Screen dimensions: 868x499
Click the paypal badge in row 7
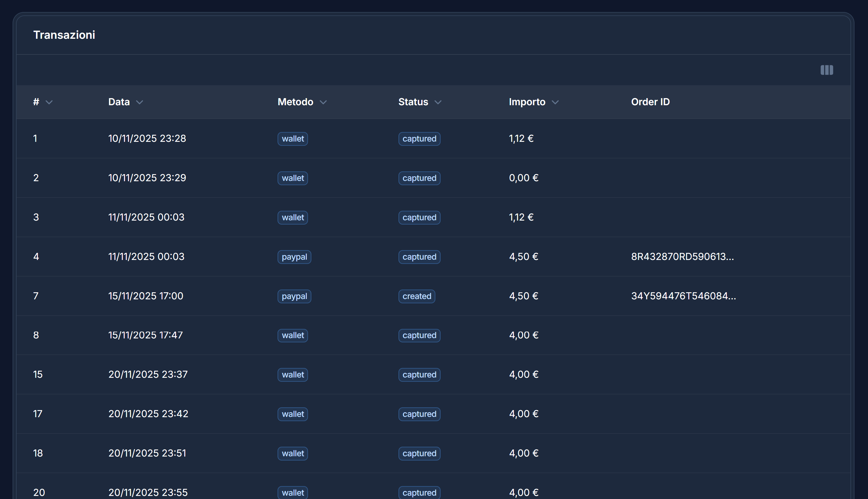point(294,296)
